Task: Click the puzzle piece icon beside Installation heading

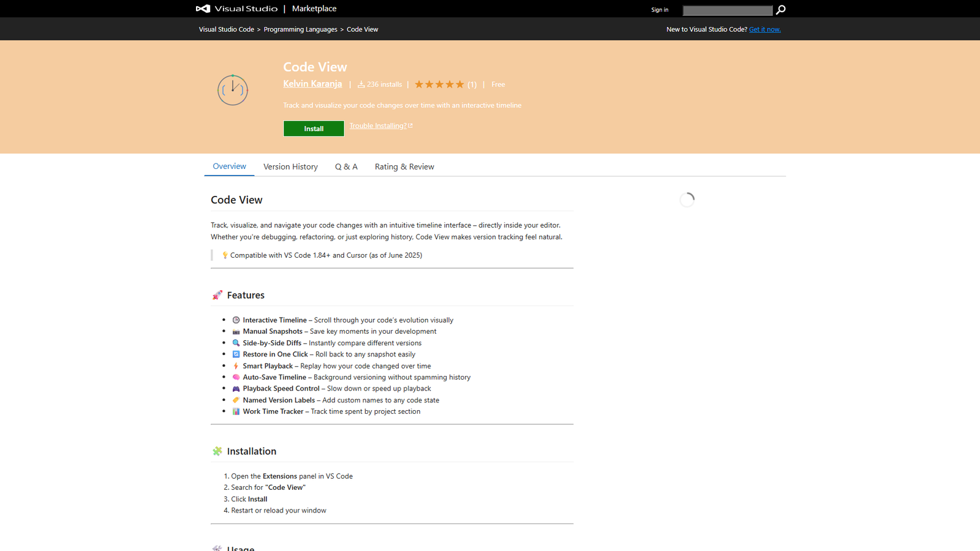Action: pyautogui.click(x=217, y=451)
